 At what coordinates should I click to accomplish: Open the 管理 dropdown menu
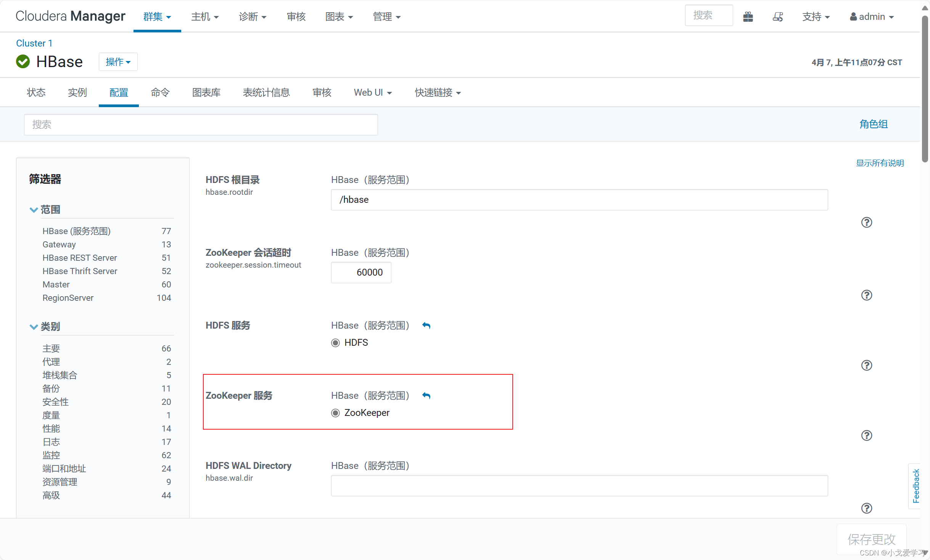click(387, 17)
